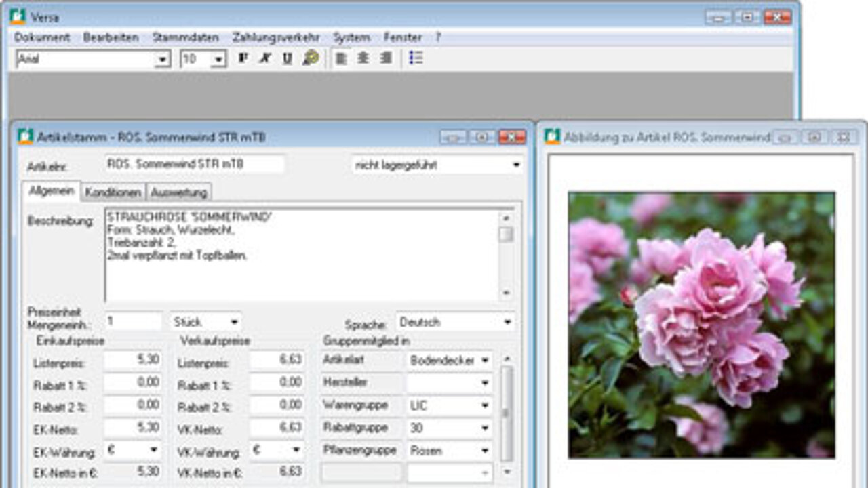The width and height of the screenshot is (868, 488).
Task: Open the ? help menu
Action: [x=438, y=37]
